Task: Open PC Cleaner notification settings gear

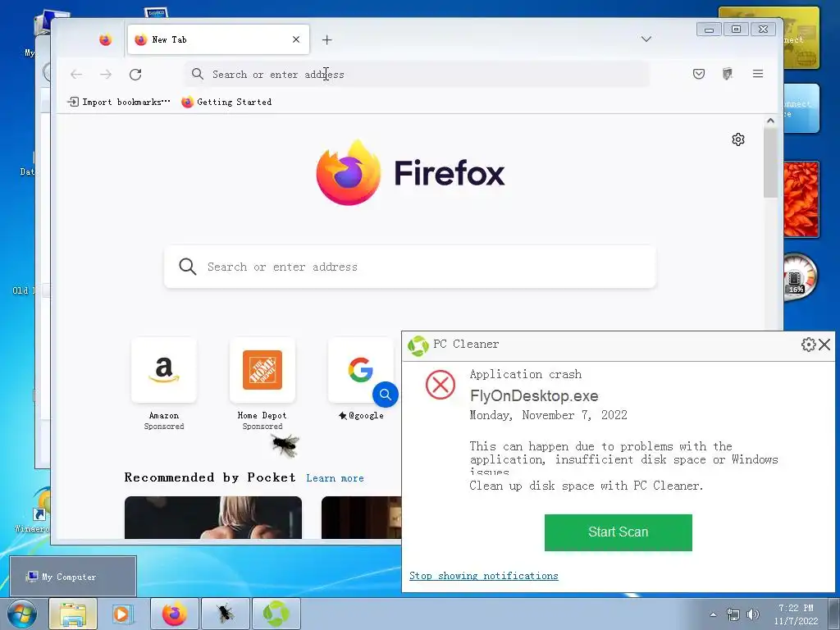Action: [x=808, y=345]
